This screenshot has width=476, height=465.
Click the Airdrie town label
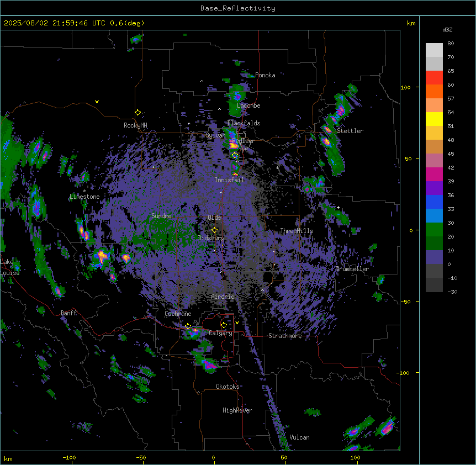[223, 297]
